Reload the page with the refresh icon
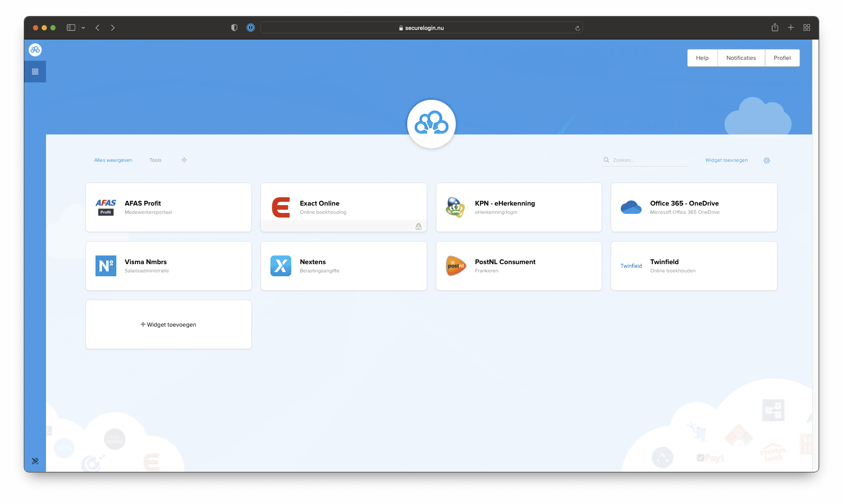 [x=577, y=28]
